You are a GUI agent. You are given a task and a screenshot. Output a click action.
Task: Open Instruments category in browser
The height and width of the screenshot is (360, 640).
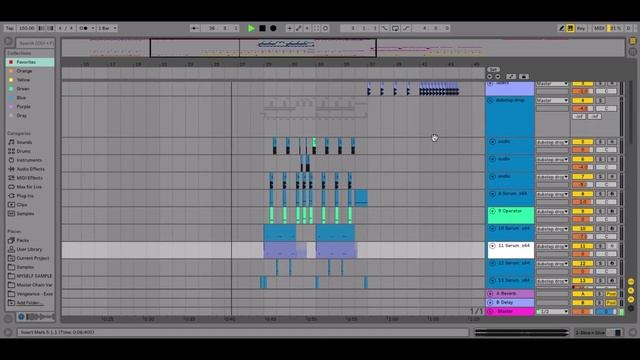pos(30,160)
